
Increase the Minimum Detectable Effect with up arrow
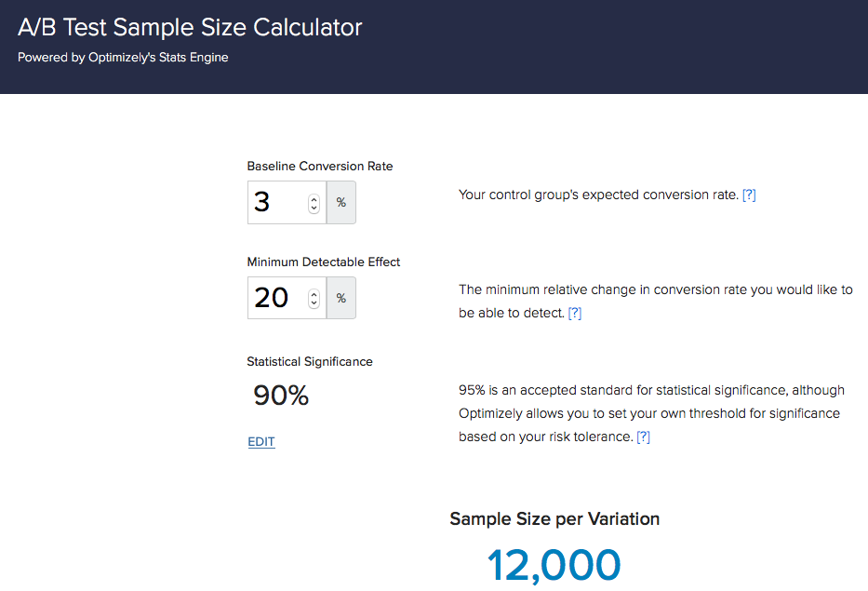314,295
